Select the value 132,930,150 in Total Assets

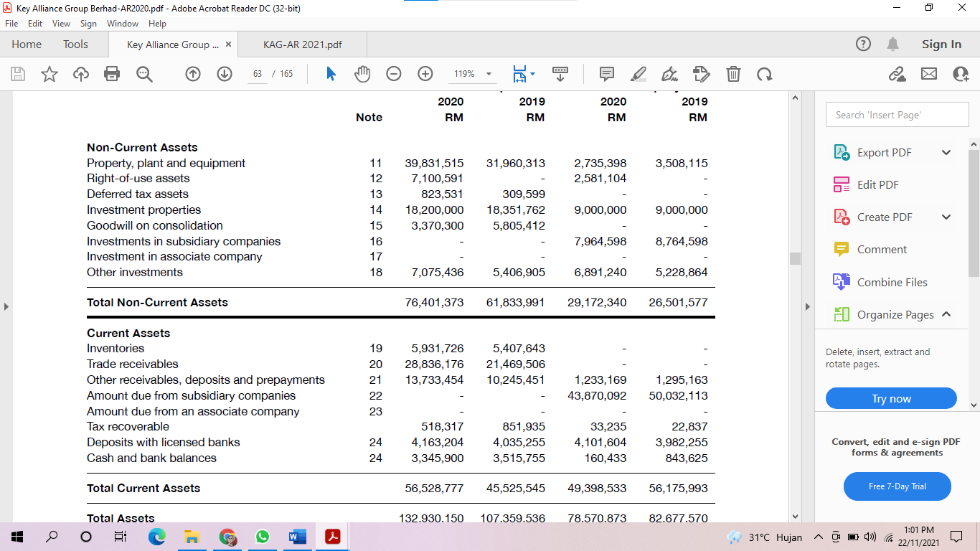tap(431, 517)
